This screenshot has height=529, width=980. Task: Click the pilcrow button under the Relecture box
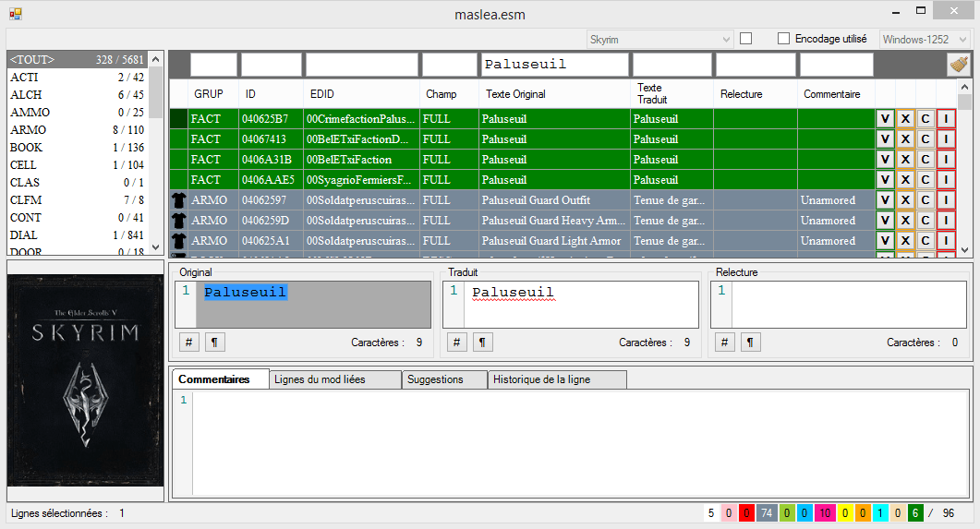pos(750,343)
